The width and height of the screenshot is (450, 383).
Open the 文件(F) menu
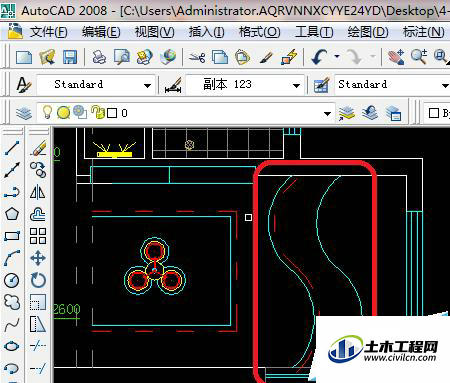click(49, 32)
